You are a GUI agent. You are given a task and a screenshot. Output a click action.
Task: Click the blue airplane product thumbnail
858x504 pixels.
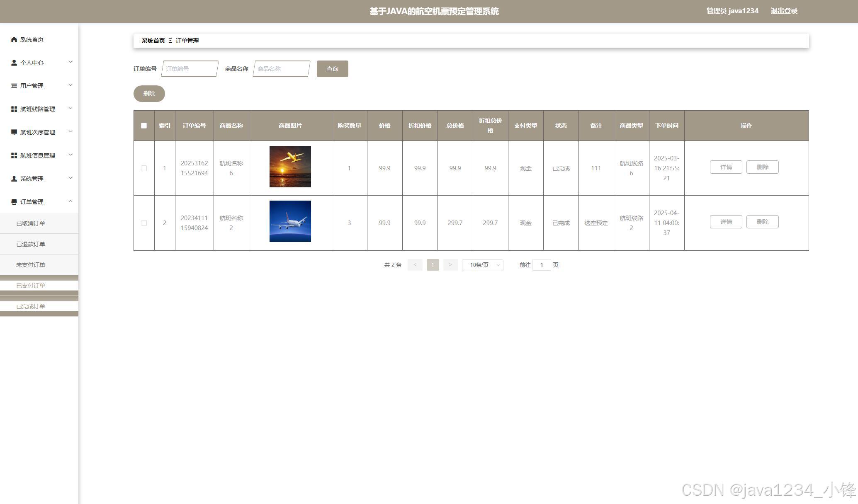[290, 221]
